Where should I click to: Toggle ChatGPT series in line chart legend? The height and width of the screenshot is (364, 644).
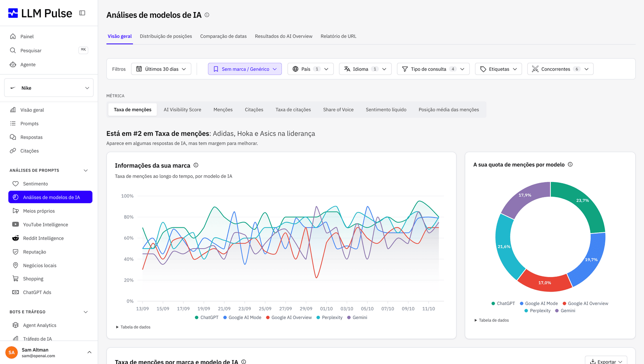coord(206,317)
